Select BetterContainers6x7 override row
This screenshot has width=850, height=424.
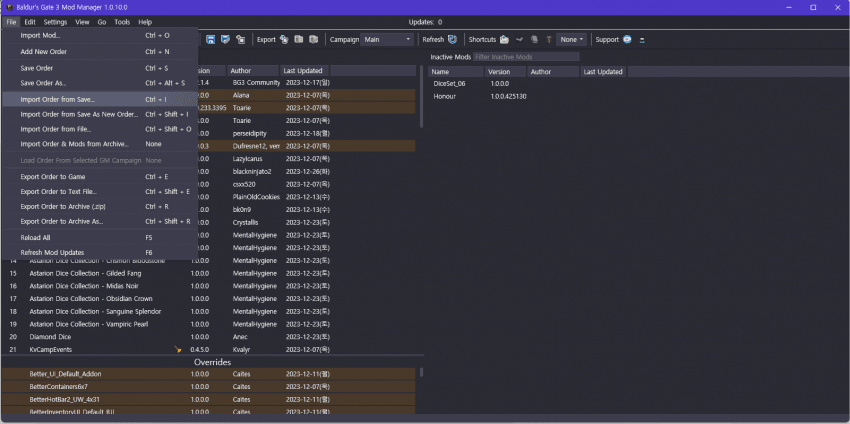pos(209,387)
